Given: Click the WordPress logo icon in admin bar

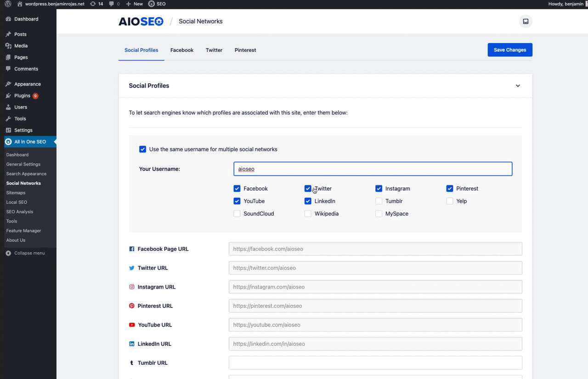Looking at the screenshot, I should (x=8, y=4).
